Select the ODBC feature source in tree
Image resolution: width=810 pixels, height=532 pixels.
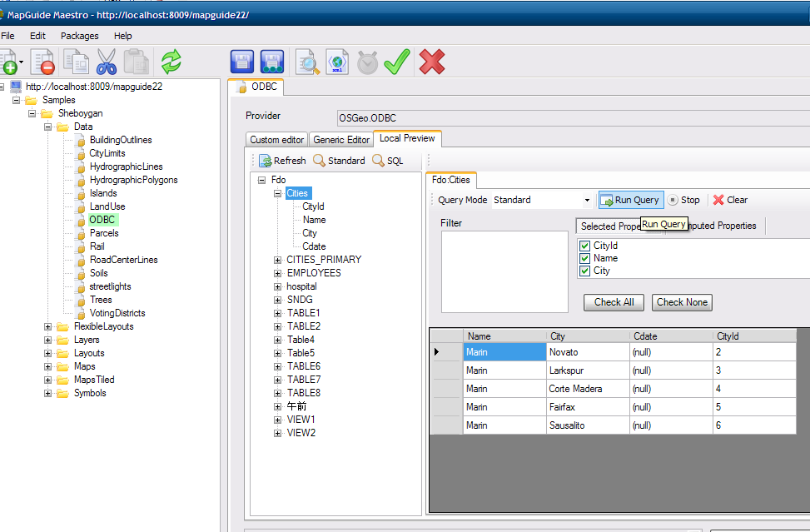click(102, 220)
